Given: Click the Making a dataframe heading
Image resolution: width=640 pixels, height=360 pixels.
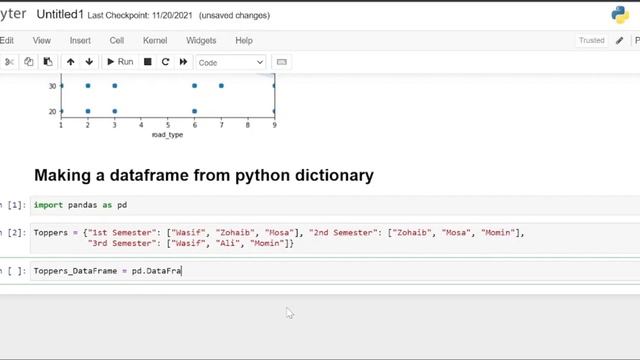Looking at the screenshot, I should point(204,176).
